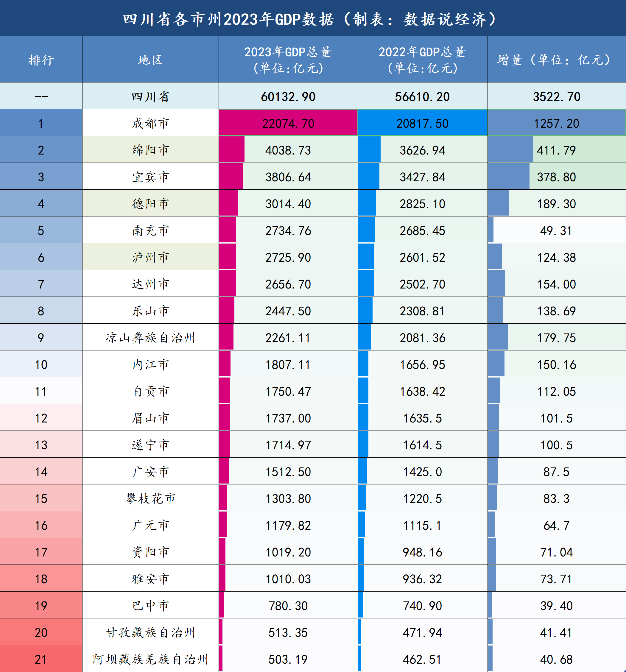Click the value '2734.76'

pyautogui.click(x=288, y=230)
